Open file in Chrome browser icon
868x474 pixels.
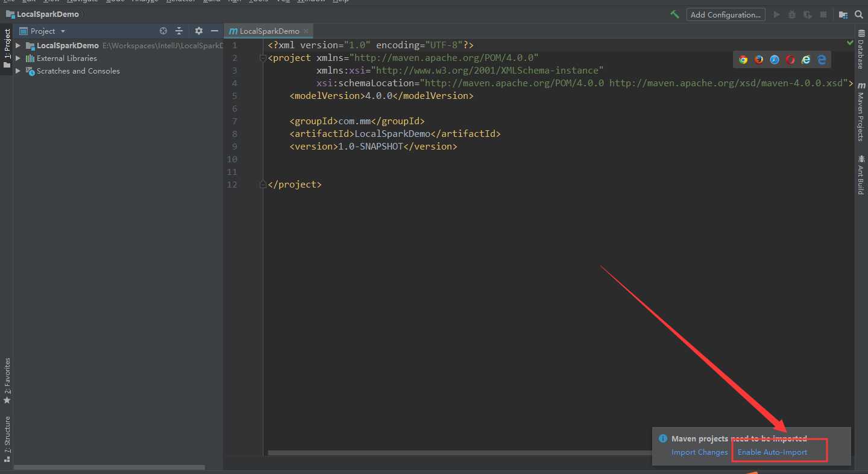743,59
